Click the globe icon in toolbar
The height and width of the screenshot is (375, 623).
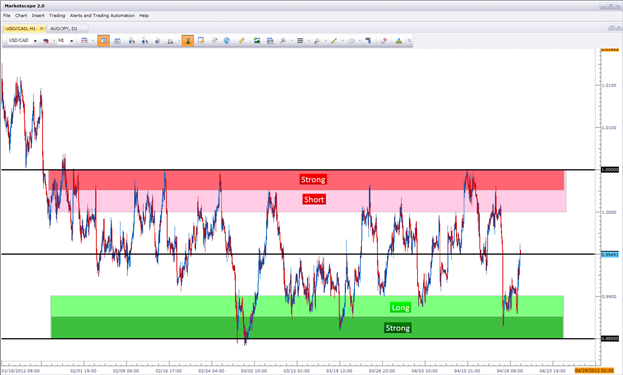(x=227, y=41)
